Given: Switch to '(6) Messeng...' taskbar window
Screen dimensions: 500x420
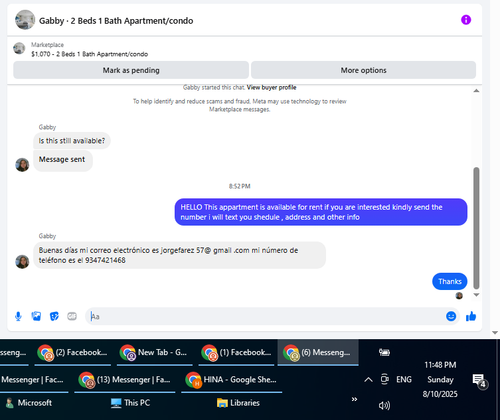Looking at the screenshot, I should [318, 353].
